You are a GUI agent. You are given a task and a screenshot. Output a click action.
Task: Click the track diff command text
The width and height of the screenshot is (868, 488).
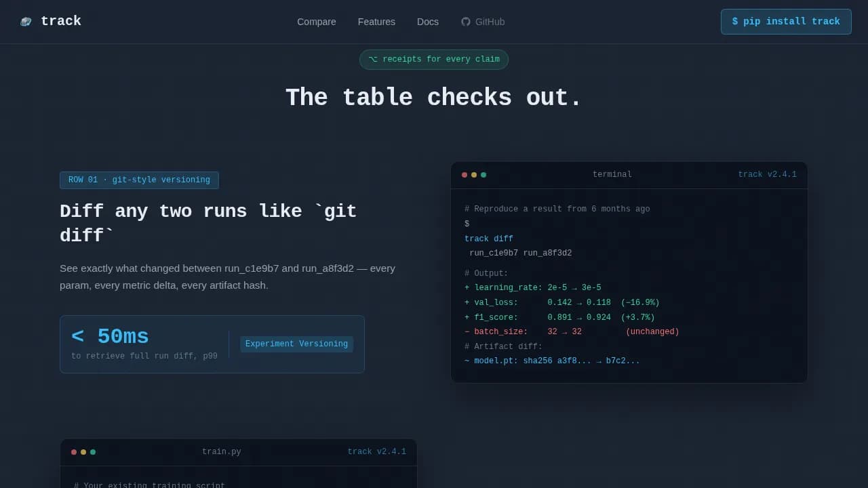click(489, 238)
